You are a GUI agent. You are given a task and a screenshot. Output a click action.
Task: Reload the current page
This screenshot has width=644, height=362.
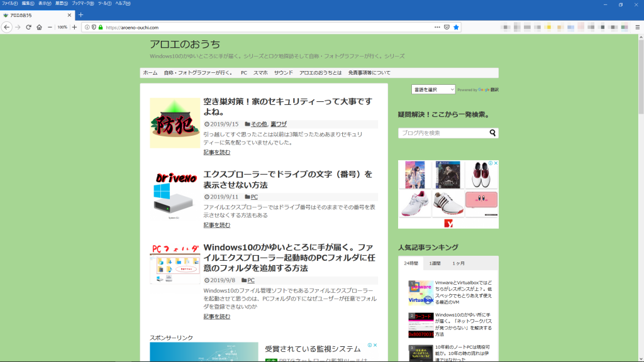coord(28,28)
